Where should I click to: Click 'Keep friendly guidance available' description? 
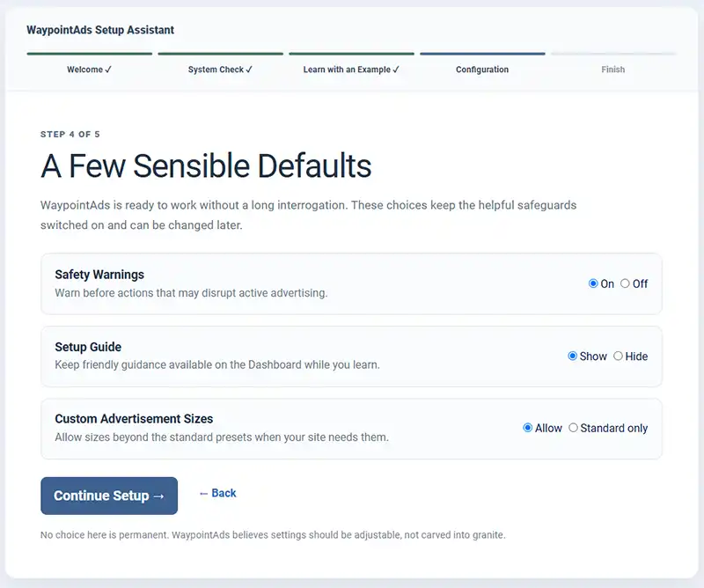coord(217,364)
